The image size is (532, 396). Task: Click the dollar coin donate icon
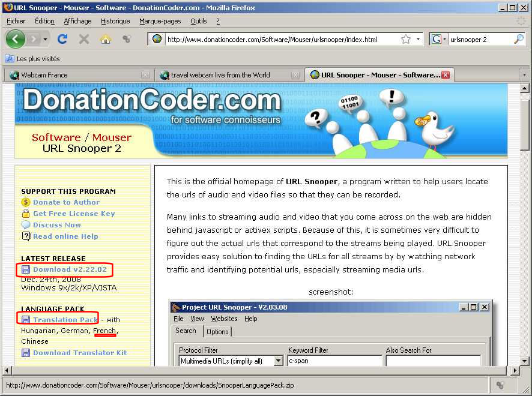click(x=26, y=202)
